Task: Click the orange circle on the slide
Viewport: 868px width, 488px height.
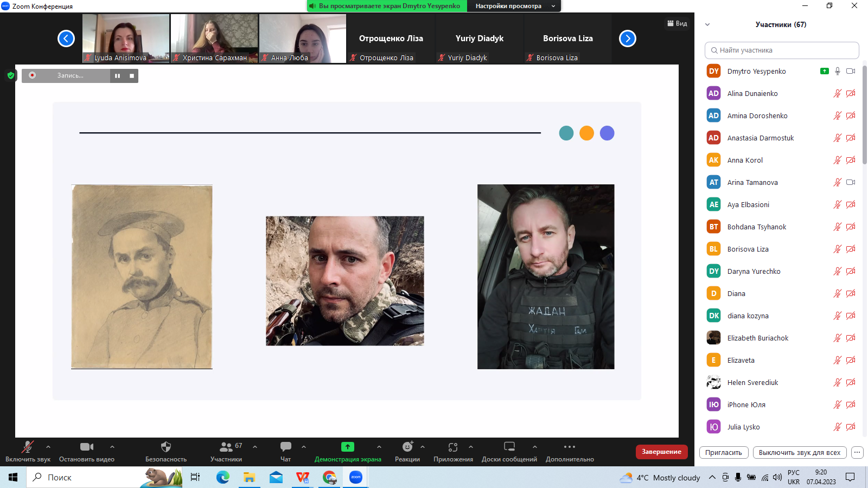Action: pyautogui.click(x=586, y=133)
